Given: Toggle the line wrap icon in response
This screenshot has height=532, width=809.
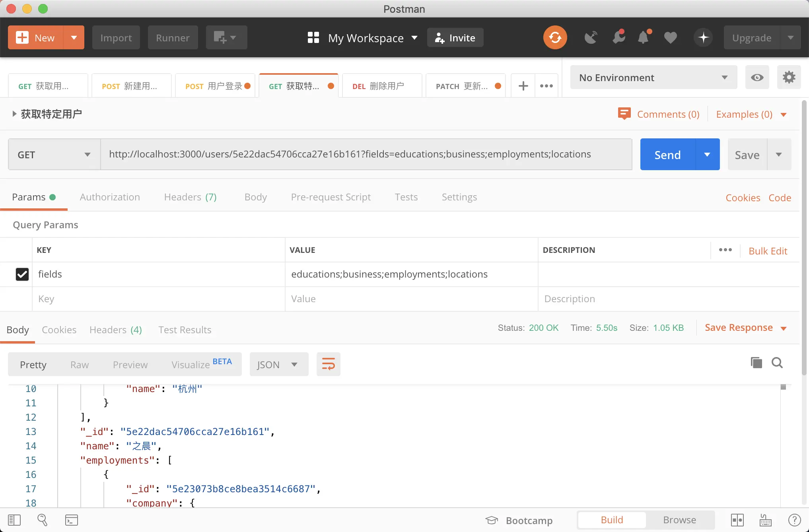Looking at the screenshot, I should click(328, 364).
